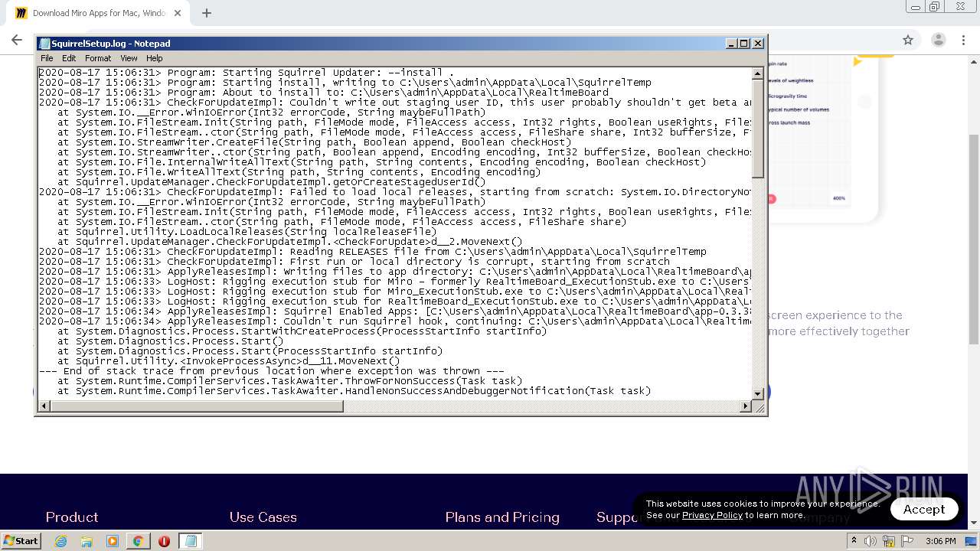Image resolution: width=980 pixels, height=551 pixels.
Task: Click the Chrome page scrollbar down arrow
Action: [x=974, y=523]
